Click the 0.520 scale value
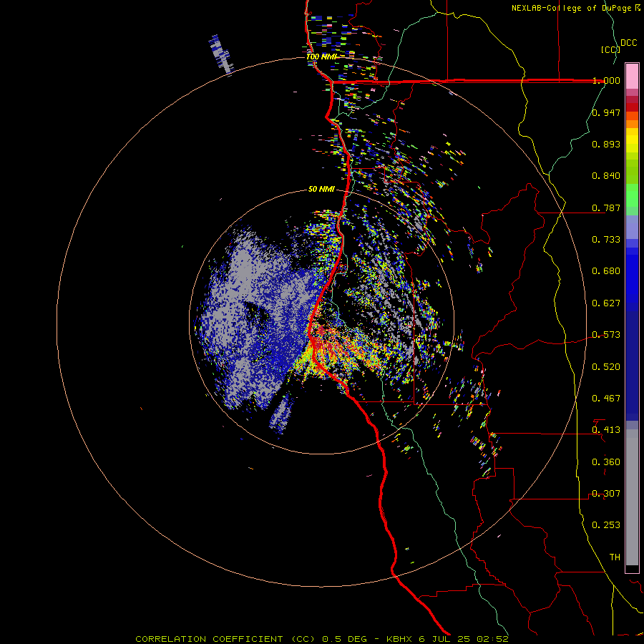 click(606, 367)
